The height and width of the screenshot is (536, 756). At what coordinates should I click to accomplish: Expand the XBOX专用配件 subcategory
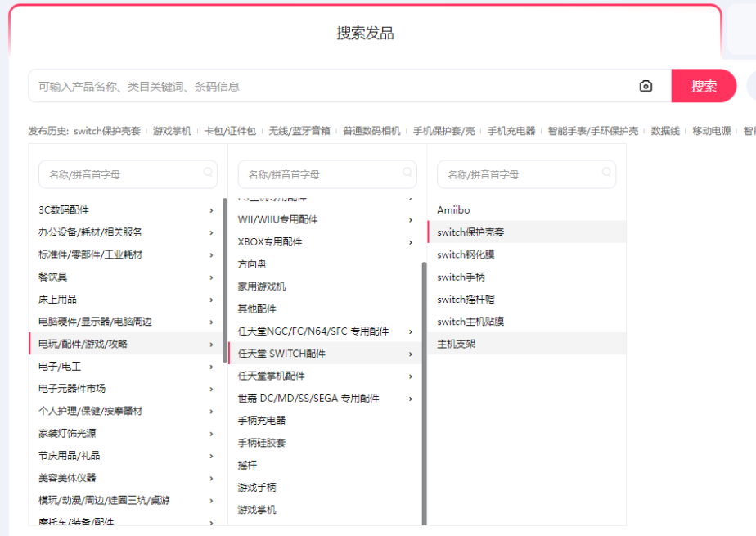click(x=326, y=242)
